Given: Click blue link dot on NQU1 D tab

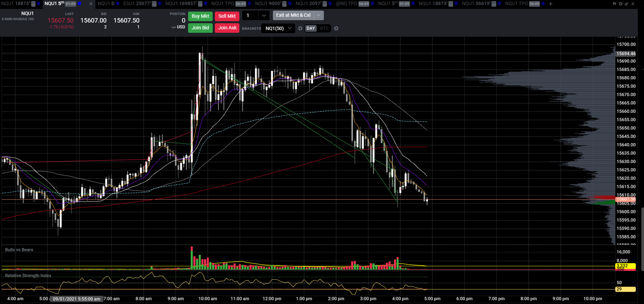Looking at the screenshot, I should point(118,4).
